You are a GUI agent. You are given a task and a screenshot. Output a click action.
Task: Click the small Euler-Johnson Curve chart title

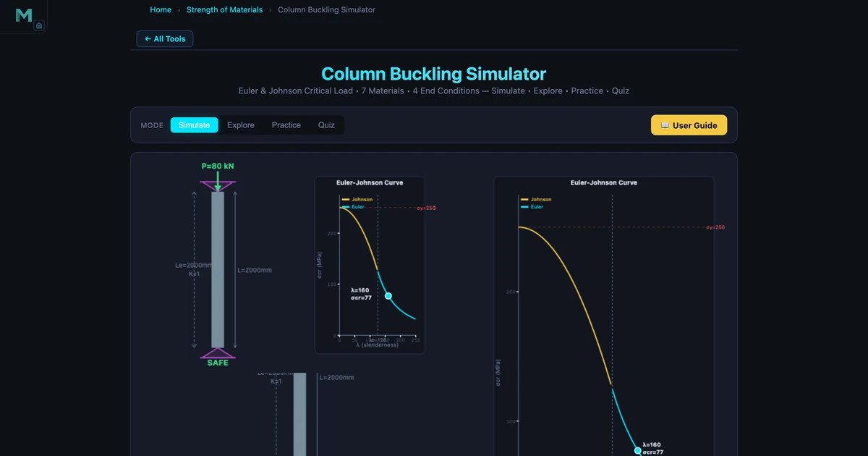point(370,183)
